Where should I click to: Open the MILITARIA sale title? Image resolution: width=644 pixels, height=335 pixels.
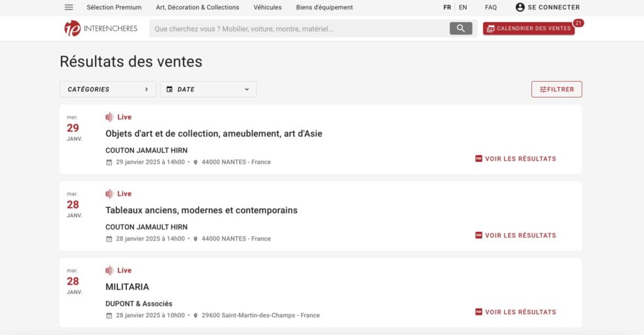pyautogui.click(x=127, y=287)
